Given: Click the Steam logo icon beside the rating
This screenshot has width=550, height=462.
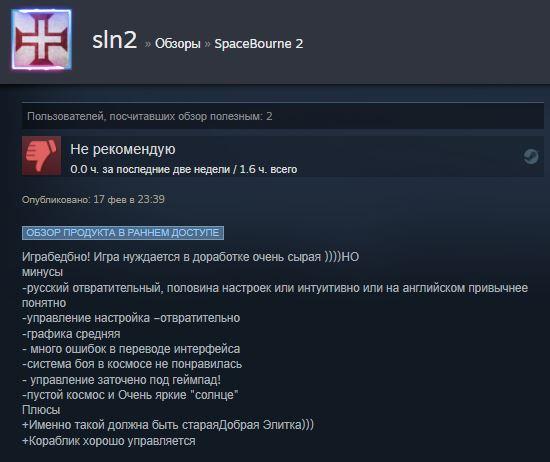Looking at the screenshot, I should coord(531,156).
